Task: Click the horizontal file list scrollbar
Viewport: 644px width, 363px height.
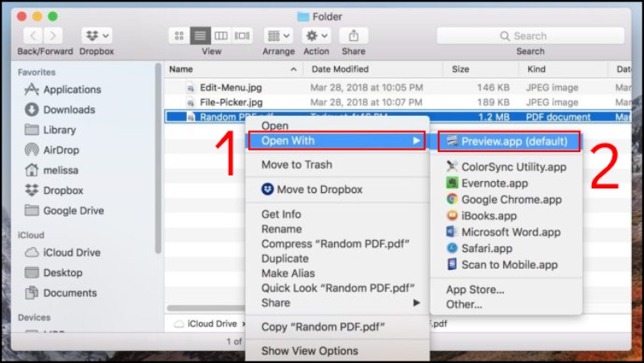Action: (x=206, y=308)
